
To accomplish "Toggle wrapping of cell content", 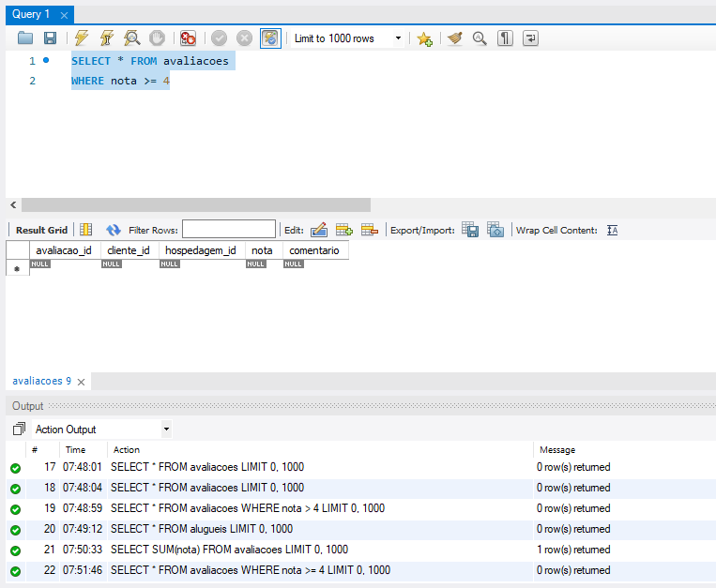I will [x=612, y=230].
